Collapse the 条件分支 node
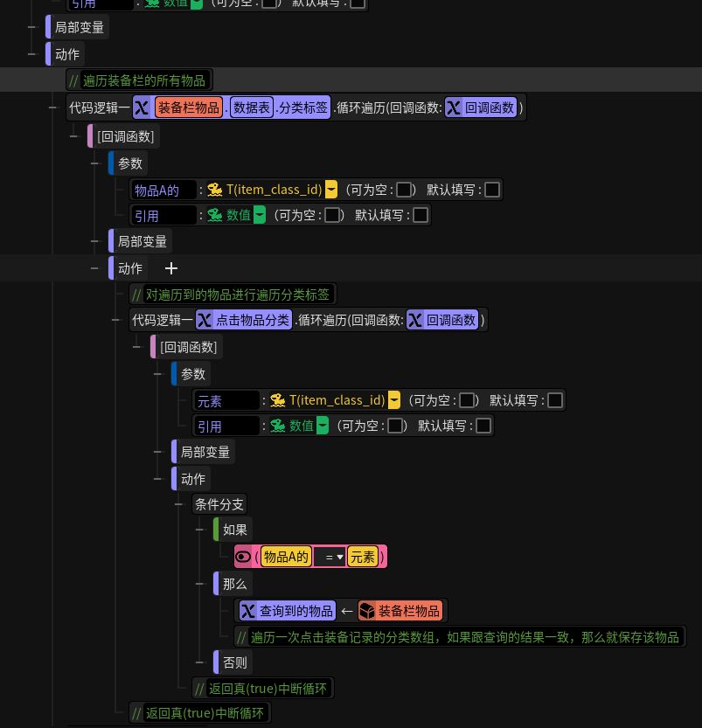 pos(178,504)
